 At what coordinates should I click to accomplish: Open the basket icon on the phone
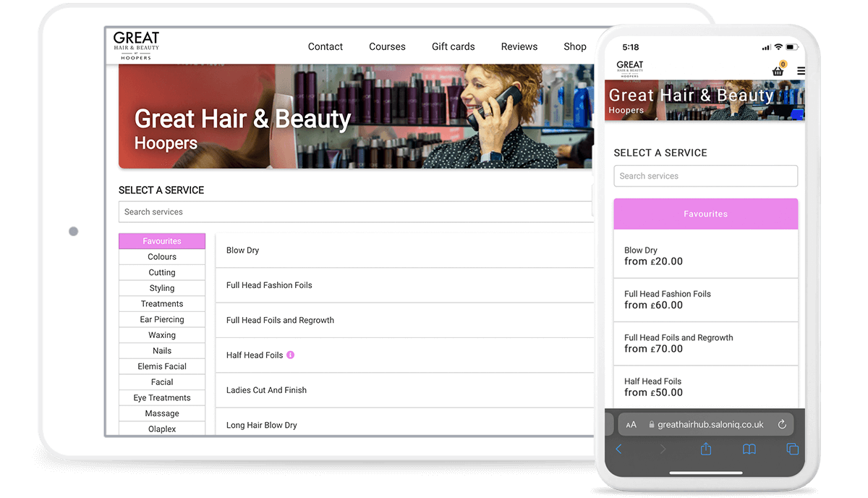tap(778, 70)
